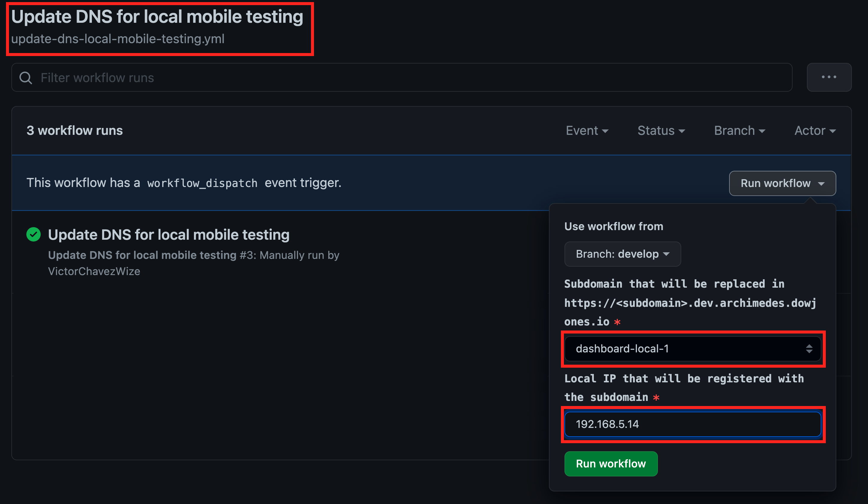868x504 pixels.
Task: Click the 3 workflow runs header
Action: coord(75,131)
